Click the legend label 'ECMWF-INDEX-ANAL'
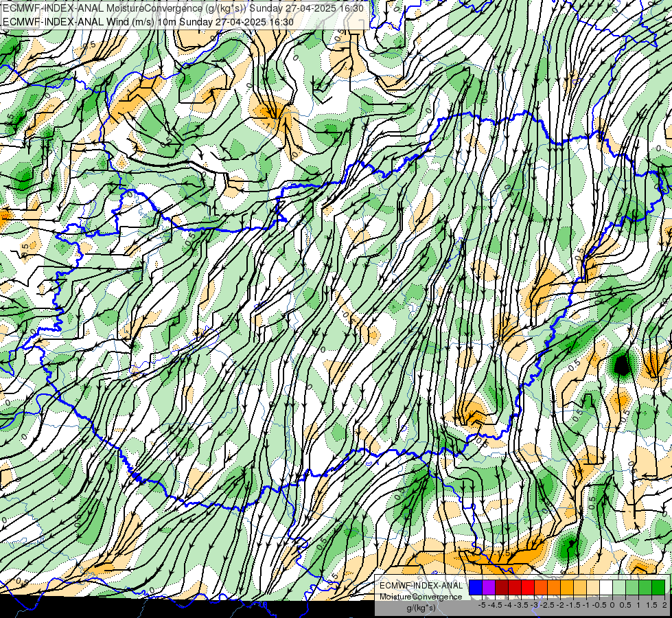This screenshot has width=672, height=618. coord(421,586)
